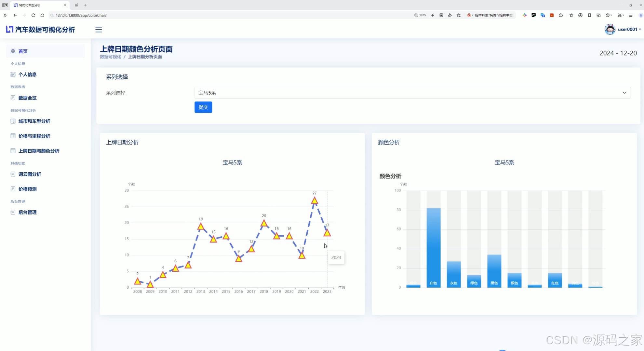Open 城市和车型分析 menu item
The height and width of the screenshot is (351, 644).
[x=34, y=121]
